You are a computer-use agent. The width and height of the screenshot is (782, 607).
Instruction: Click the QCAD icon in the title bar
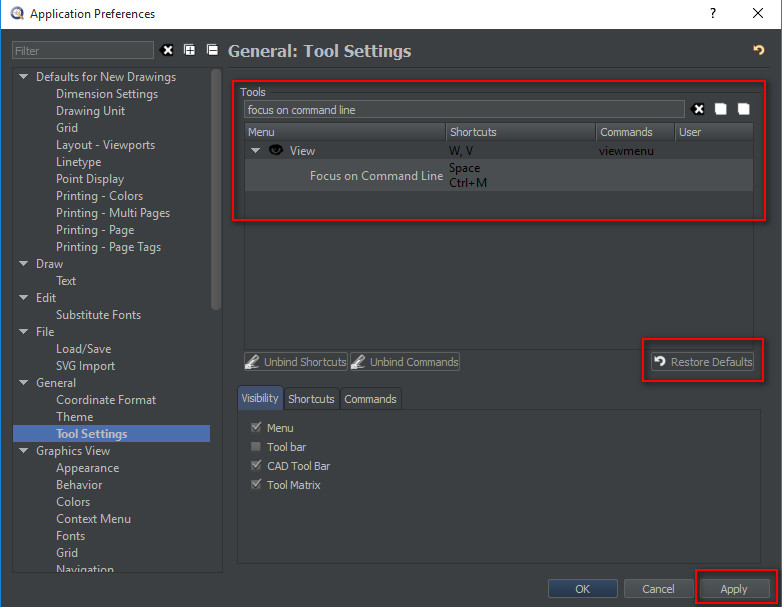tap(15, 14)
